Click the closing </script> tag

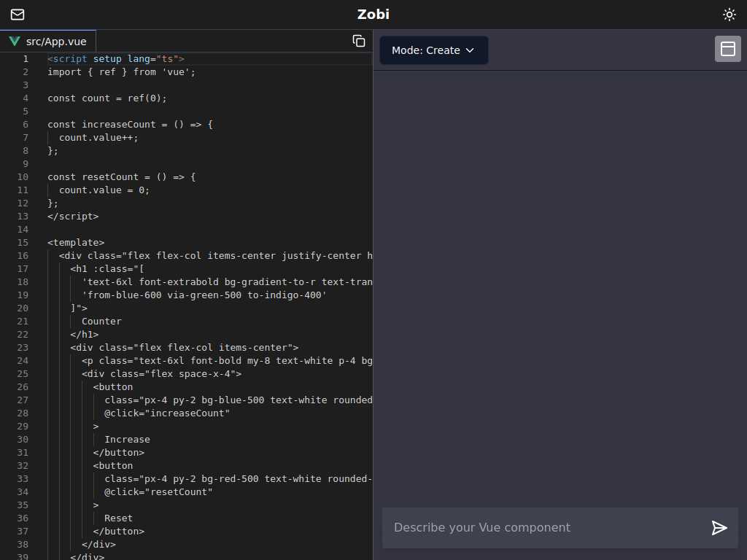73,216
